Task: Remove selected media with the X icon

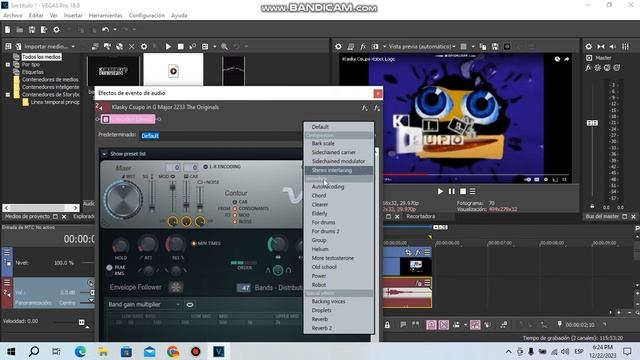Action: 131,47
